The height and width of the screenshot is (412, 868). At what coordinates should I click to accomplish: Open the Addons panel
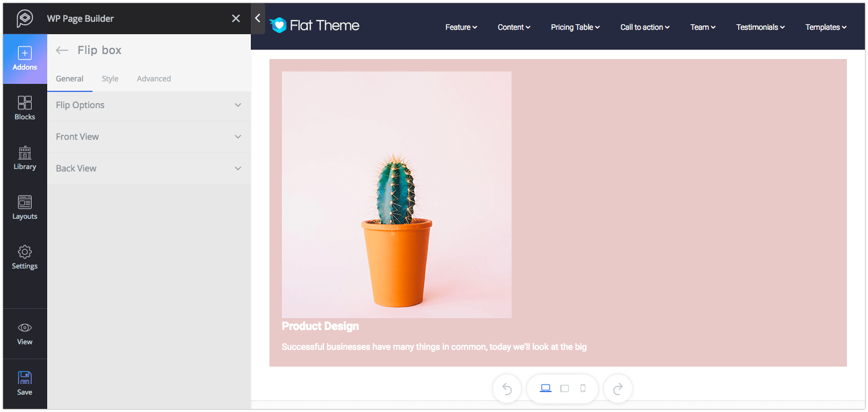25,59
